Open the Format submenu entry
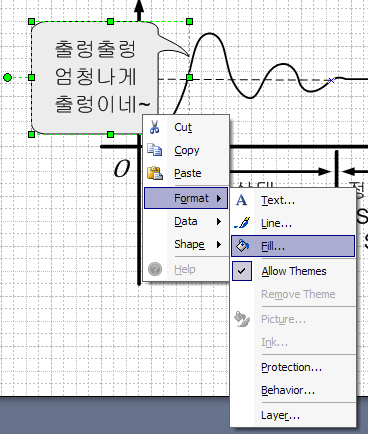The height and width of the screenshot is (434, 368). click(x=186, y=198)
